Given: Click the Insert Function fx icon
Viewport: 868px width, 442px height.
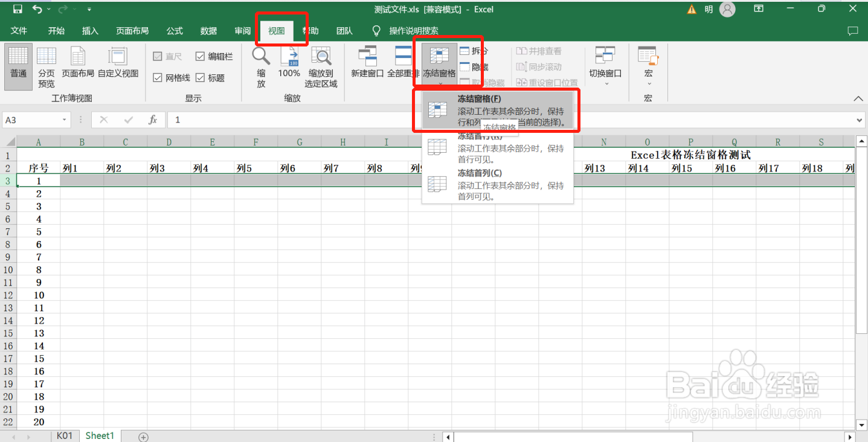Looking at the screenshot, I should [153, 120].
